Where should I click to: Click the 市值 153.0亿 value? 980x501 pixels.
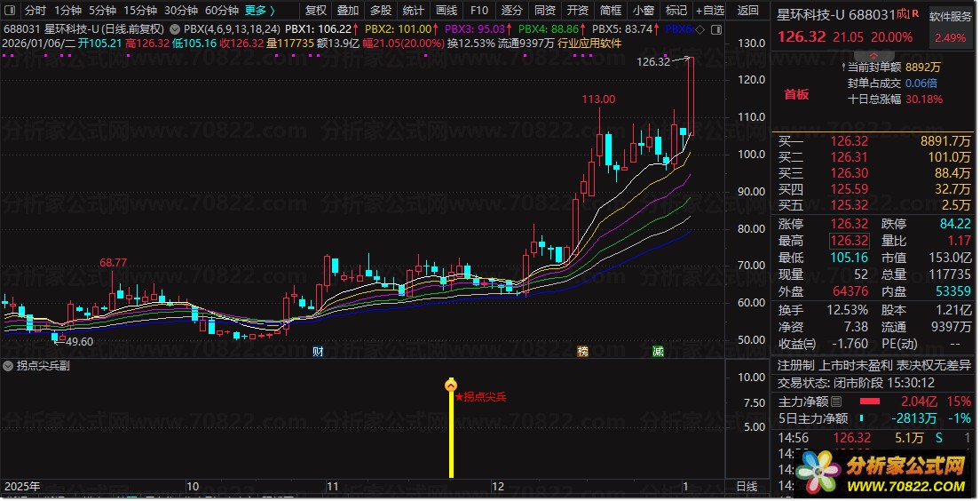949,258
